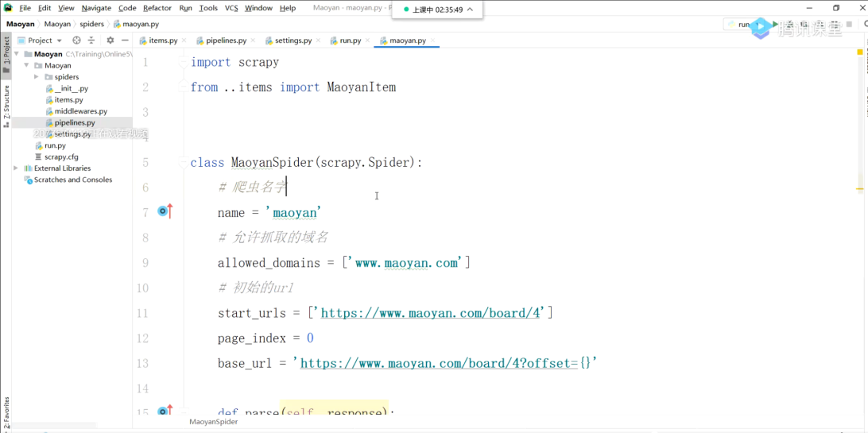868x433 pixels.
Task: Open the Tools menu
Action: (x=208, y=8)
